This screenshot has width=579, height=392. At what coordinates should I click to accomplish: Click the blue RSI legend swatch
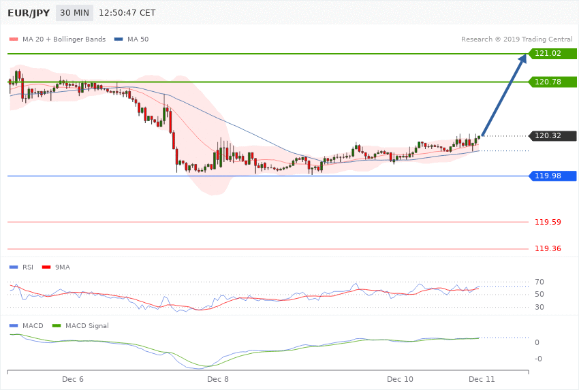coord(14,267)
